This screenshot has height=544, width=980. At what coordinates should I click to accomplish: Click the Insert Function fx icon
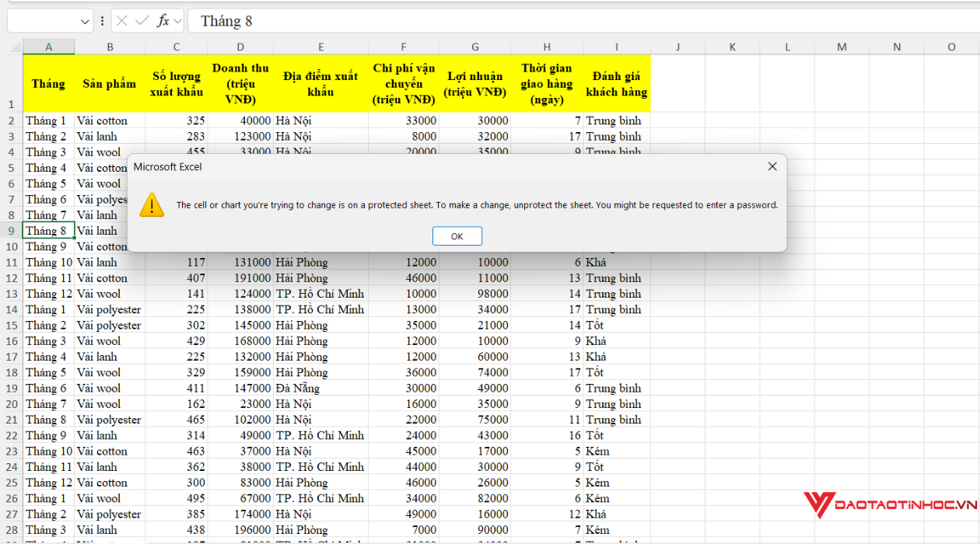pyautogui.click(x=163, y=21)
